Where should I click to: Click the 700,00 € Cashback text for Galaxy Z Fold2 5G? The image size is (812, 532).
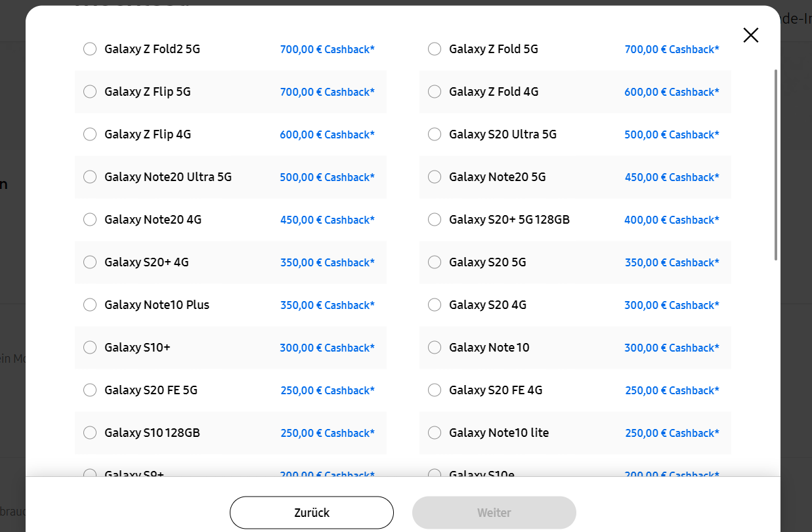pos(328,49)
